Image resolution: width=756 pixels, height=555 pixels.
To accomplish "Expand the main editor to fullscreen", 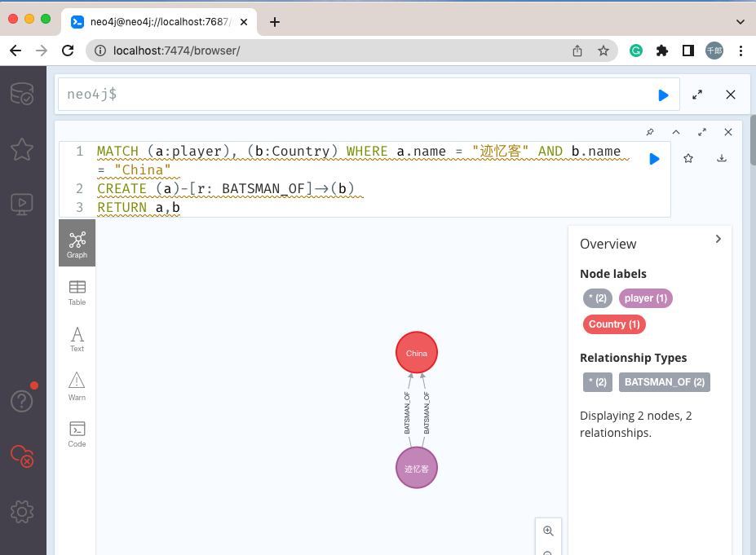I will click(x=697, y=95).
